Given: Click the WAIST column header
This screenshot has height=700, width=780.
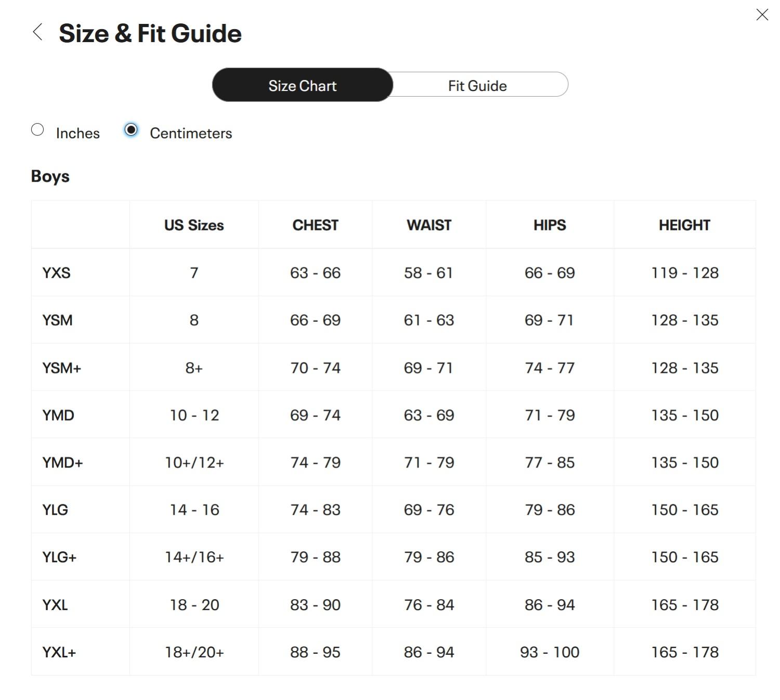Looking at the screenshot, I should click(429, 225).
